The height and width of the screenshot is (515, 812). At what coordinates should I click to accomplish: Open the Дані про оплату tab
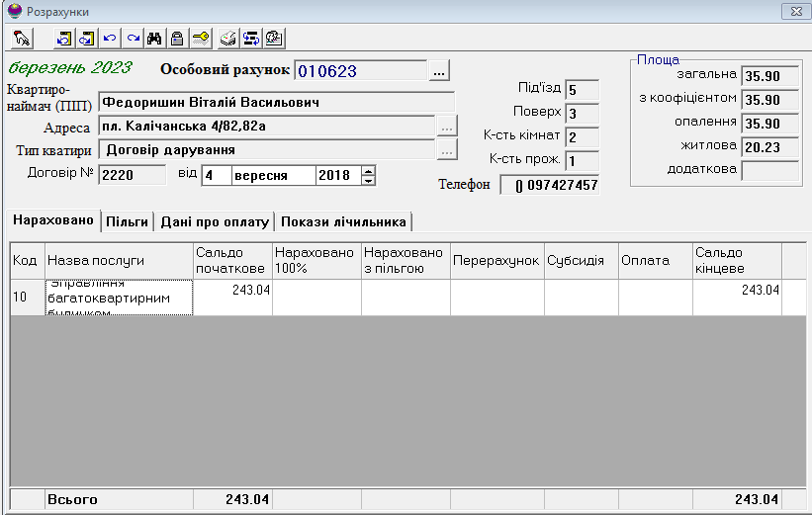pos(217,221)
